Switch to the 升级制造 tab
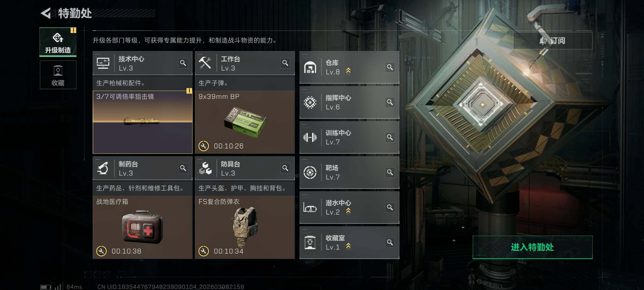The height and width of the screenshot is (290, 644). pos(58,42)
